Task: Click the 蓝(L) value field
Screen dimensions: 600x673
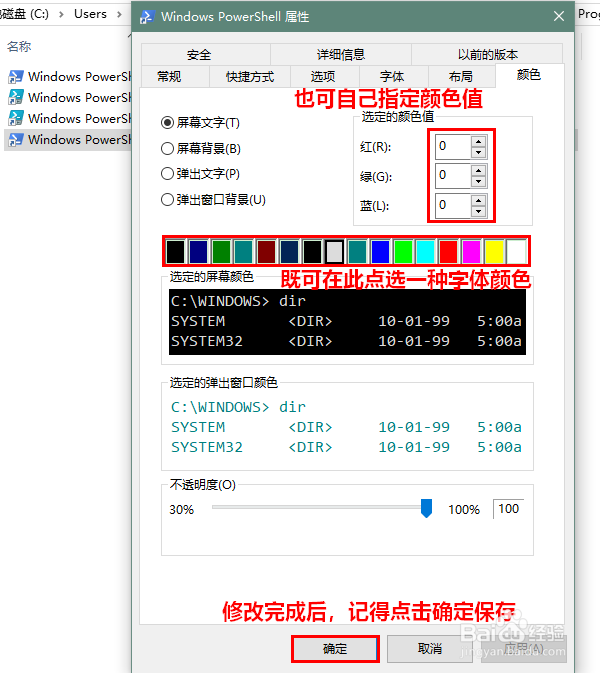Action: [x=453, y=206]
